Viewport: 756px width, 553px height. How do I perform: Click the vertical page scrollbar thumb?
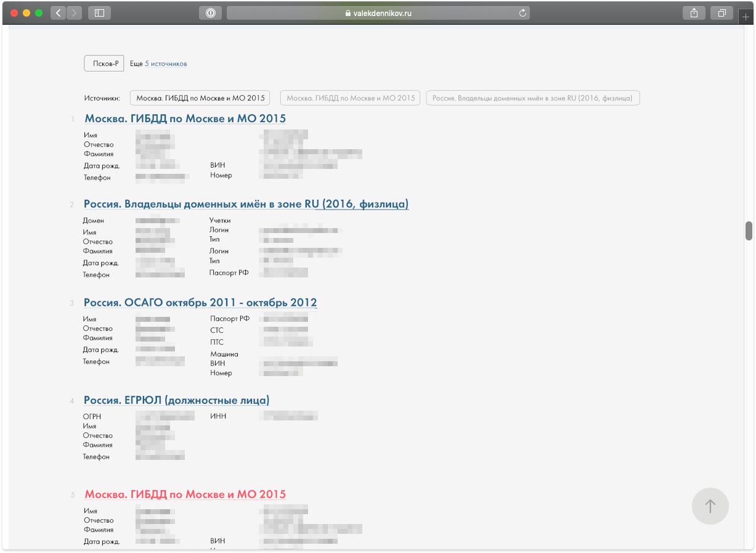tap(749, 231)
